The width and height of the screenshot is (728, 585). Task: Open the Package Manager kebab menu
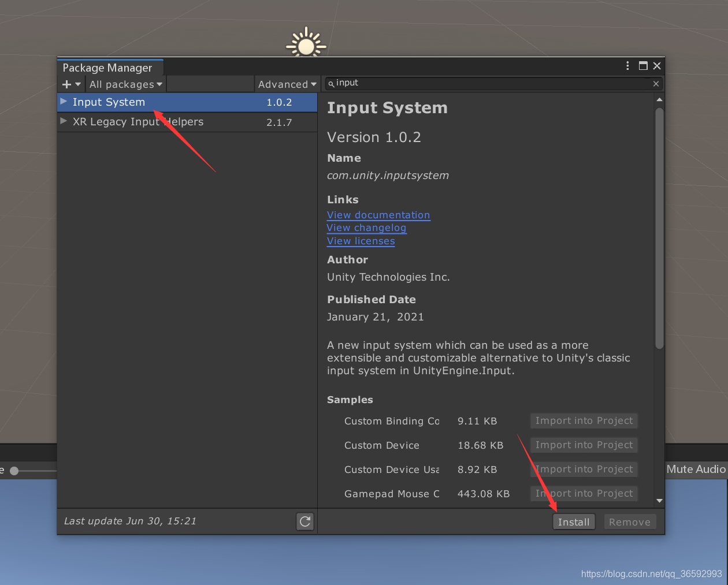[x=627, y=66]
